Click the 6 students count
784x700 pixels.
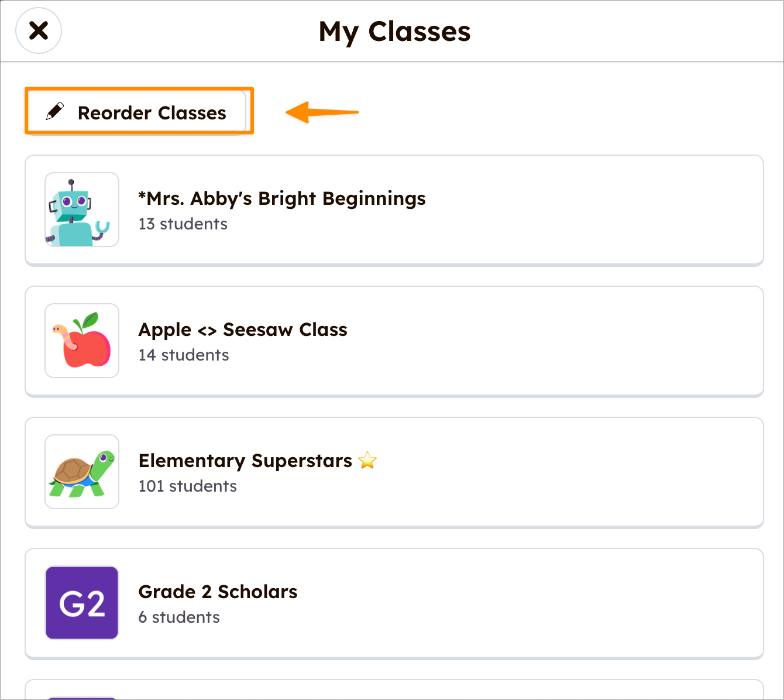(x=179, y=617)
